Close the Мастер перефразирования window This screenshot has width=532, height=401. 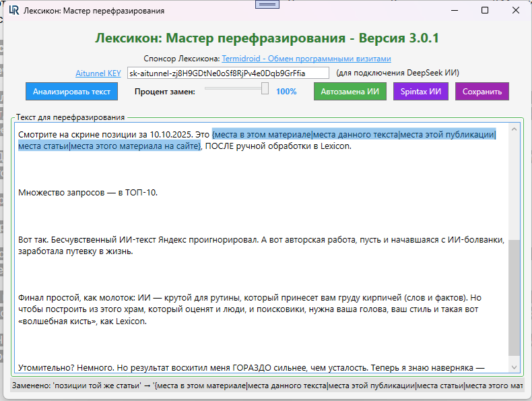click(515, 11)
